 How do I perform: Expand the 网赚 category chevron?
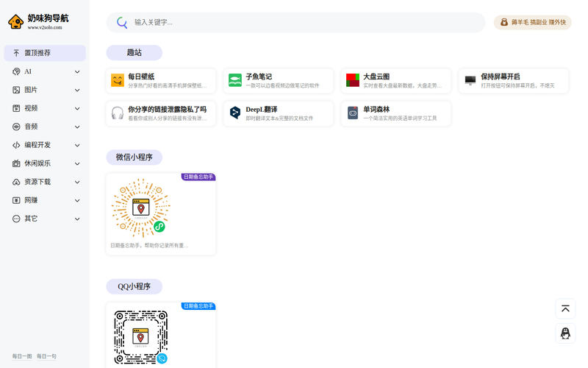point(77,200)
